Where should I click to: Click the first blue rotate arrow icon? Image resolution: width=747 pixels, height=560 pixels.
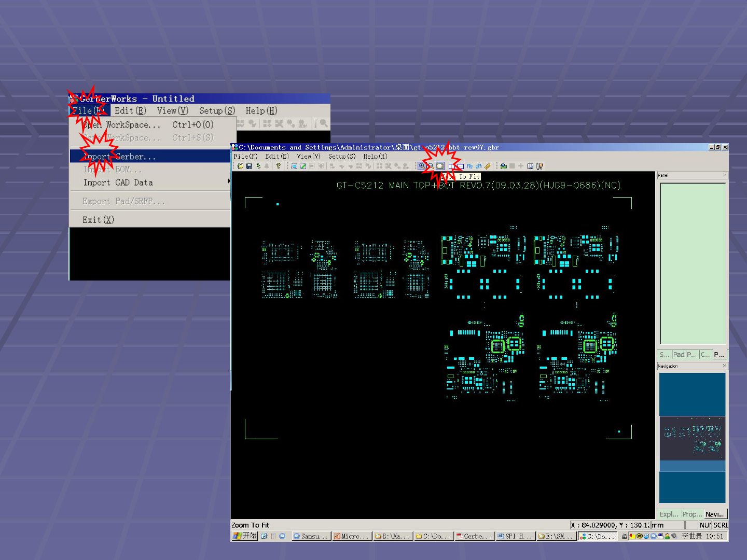point(469,166)
